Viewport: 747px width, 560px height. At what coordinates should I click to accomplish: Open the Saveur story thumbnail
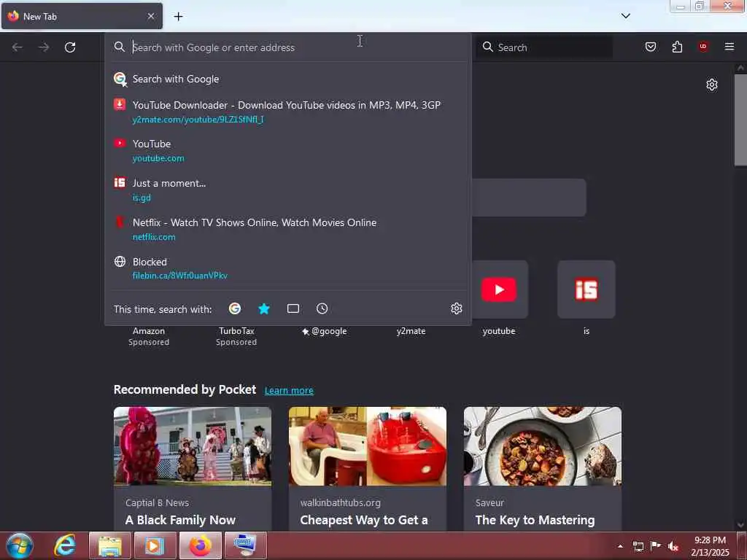pos(543,446)
